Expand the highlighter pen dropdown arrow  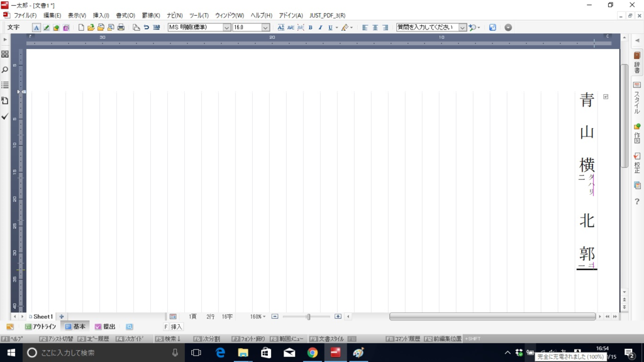pos(352,28)
